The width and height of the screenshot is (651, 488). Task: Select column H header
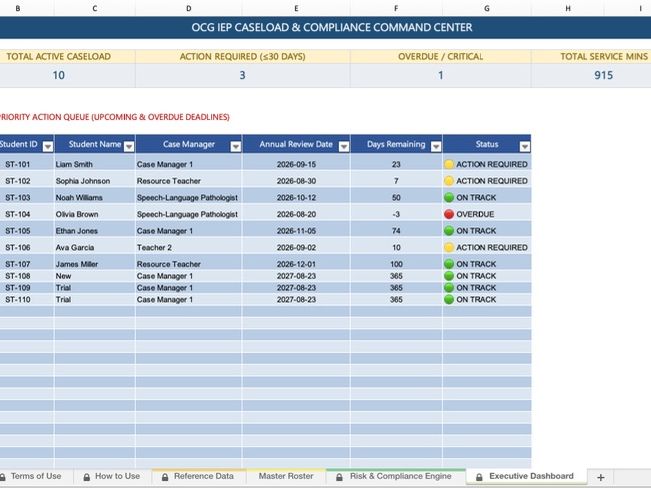(568, 8)
